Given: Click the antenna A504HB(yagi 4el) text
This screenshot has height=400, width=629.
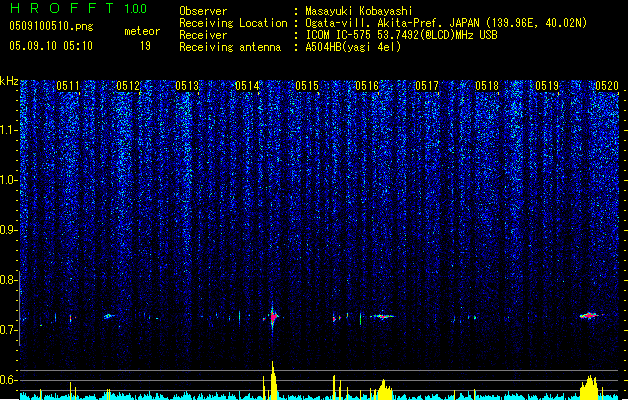Looking at the screenshot, I should coord(353,47).
